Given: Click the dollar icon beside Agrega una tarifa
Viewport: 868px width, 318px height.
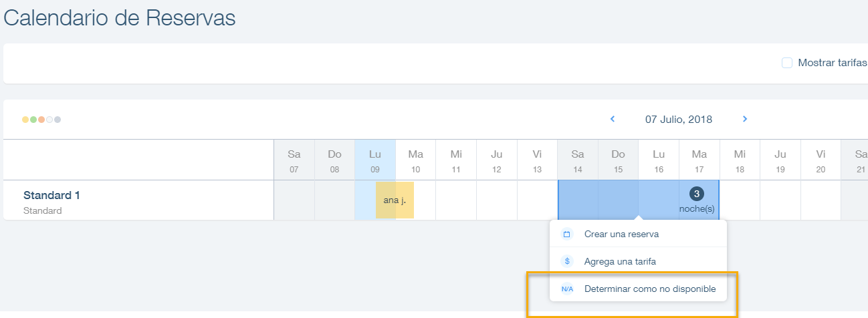Looking at the screenshot, I should pos(567,261).
